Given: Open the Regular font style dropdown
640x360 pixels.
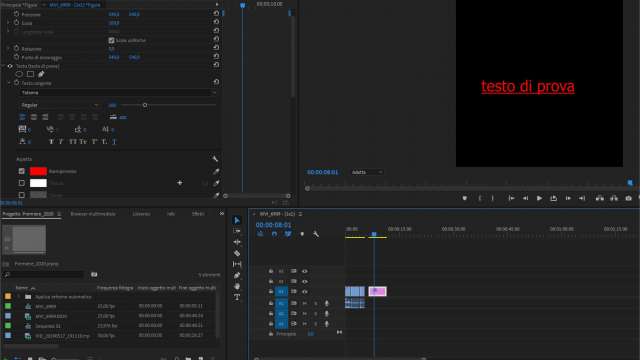Looking at the screenshot, I should 60,105.
